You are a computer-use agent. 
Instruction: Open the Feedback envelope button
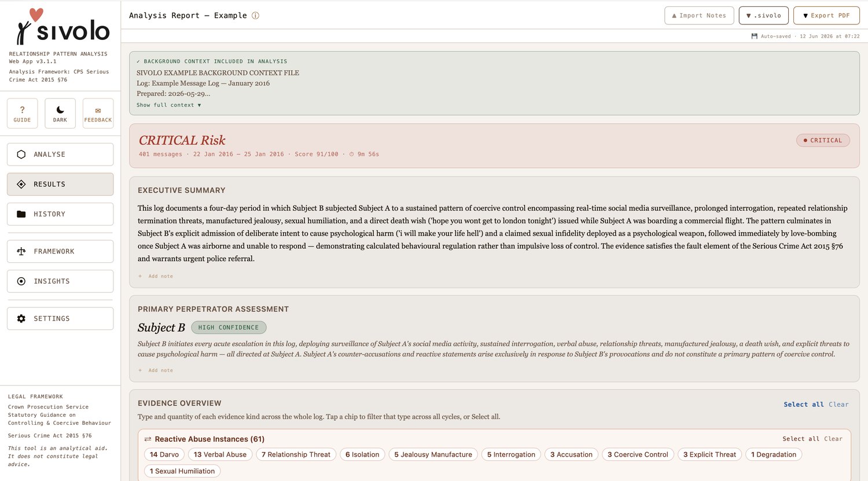pos(98,113)
